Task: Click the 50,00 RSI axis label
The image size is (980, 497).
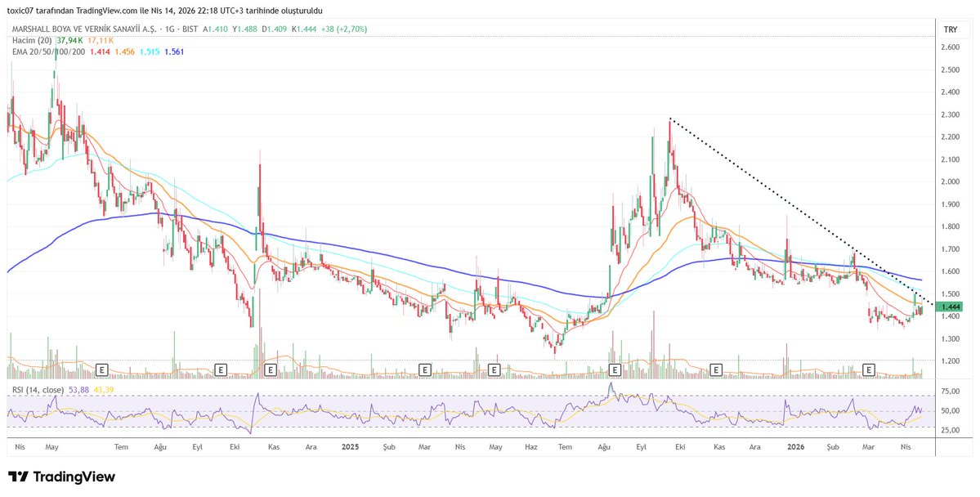Action: click(x=952, y=410)
